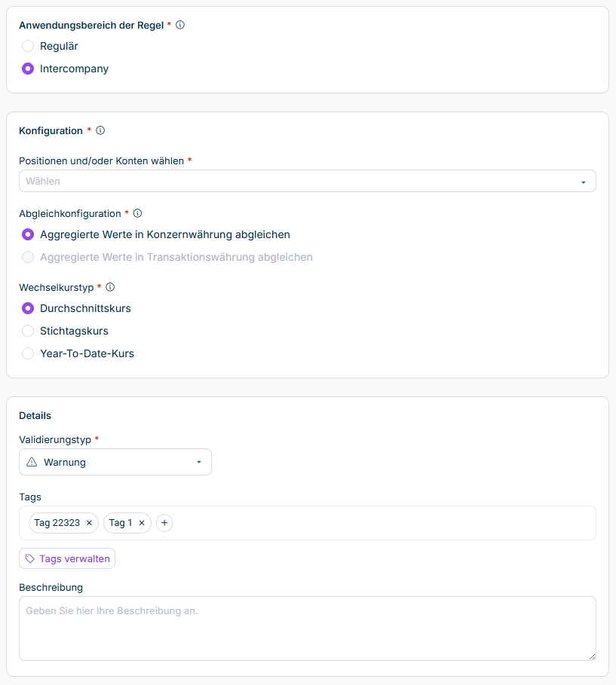Select Aggregierte Werte in Konzernwährung abgleichen

click(x=28, y=234)
